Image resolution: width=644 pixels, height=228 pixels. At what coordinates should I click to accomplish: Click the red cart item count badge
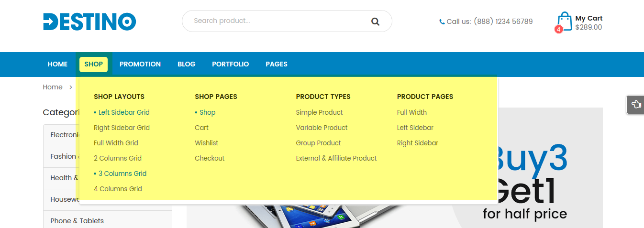[x=558, y=30]
